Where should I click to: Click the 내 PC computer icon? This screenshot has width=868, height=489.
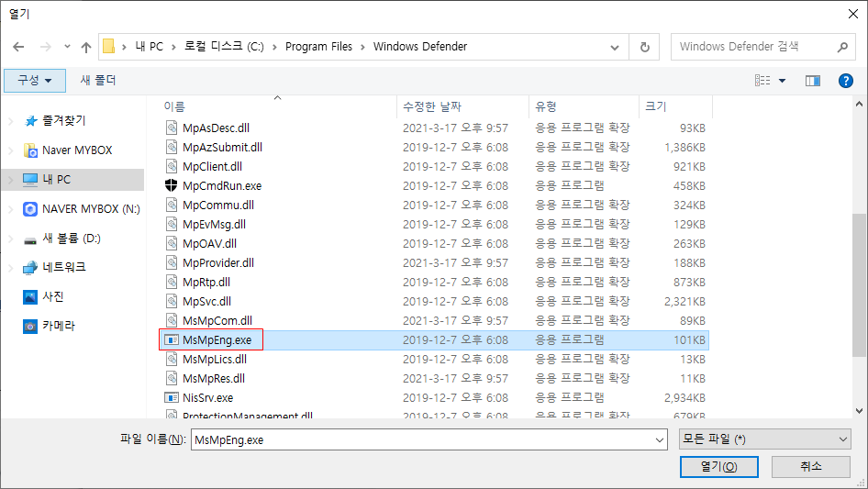point(30,180)
